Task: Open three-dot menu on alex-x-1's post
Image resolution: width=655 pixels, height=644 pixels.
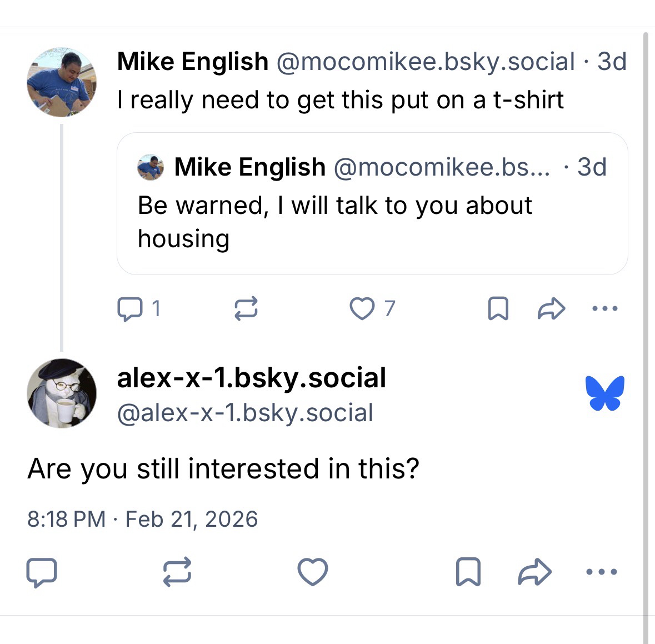Action: [602, 572]
